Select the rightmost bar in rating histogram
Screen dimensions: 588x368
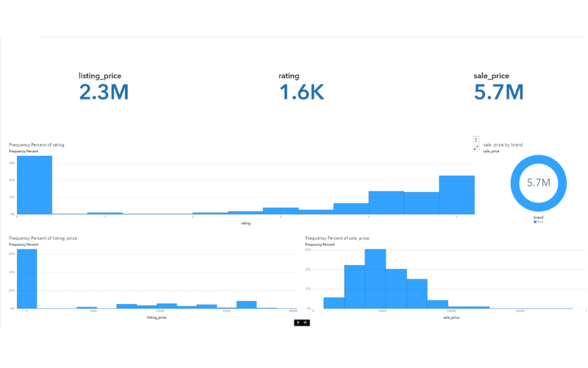tap(456, 195)
